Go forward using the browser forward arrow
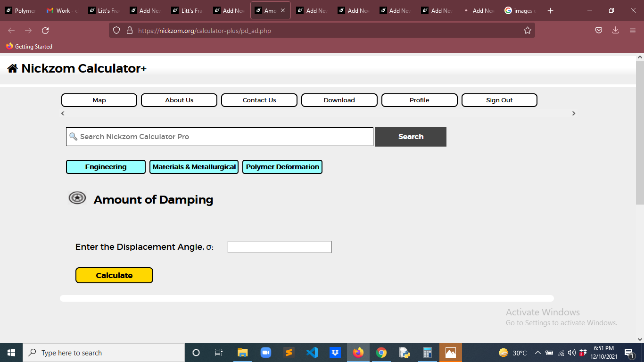Image resolution: width=644 pixels, height=362 pixels. coord(28,31)
